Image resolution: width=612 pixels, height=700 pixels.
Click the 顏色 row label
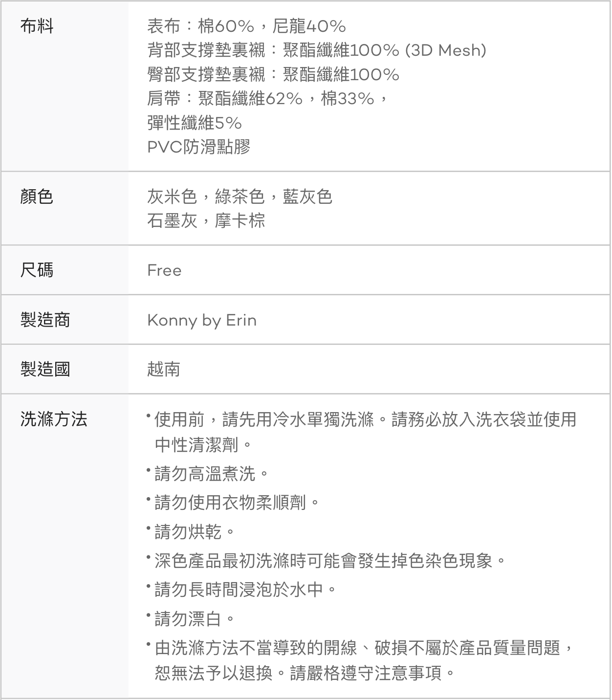[x=37, y=197]
